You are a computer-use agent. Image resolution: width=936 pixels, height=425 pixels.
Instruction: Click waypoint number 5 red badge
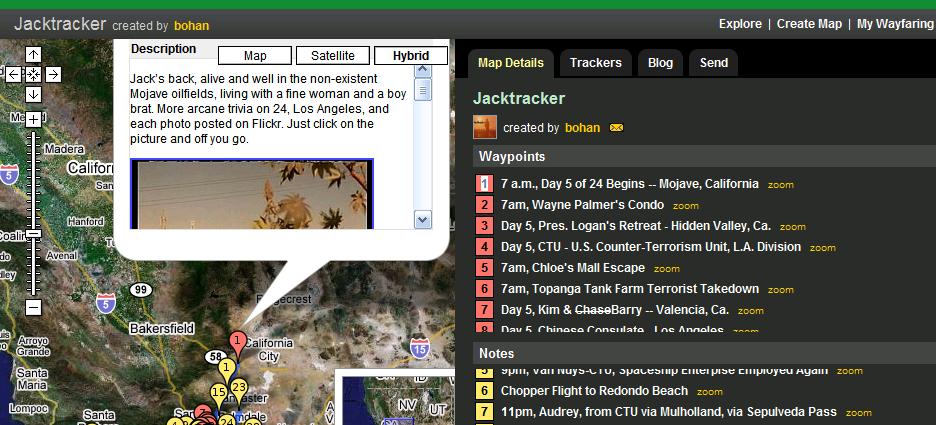[x=485, y=267]
